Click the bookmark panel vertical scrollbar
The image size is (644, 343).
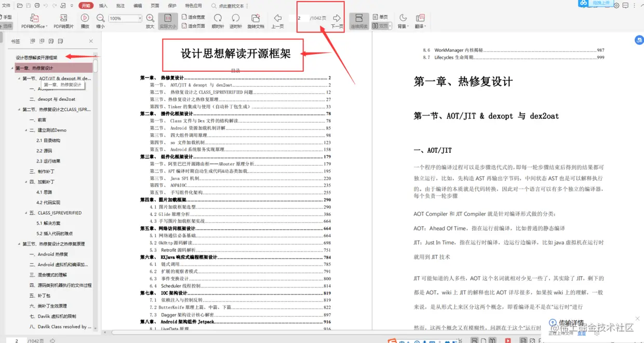[x=96, y=65]
